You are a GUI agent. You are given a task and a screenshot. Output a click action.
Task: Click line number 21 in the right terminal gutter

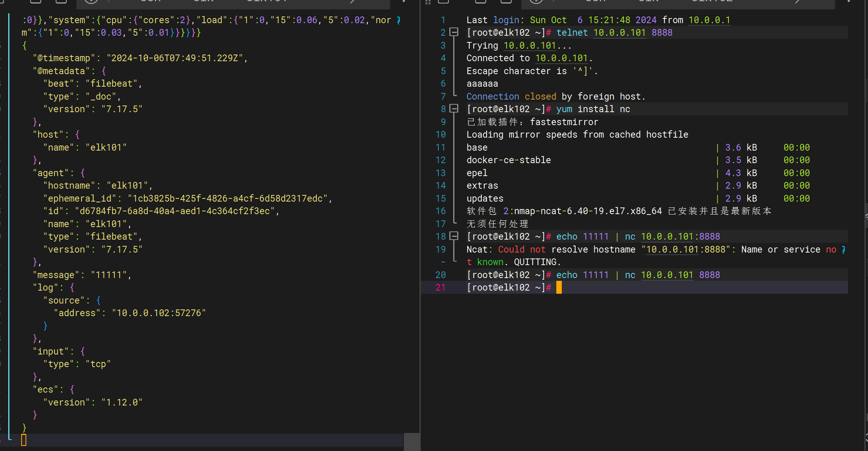pyautogui.click(x=440, y=287)
